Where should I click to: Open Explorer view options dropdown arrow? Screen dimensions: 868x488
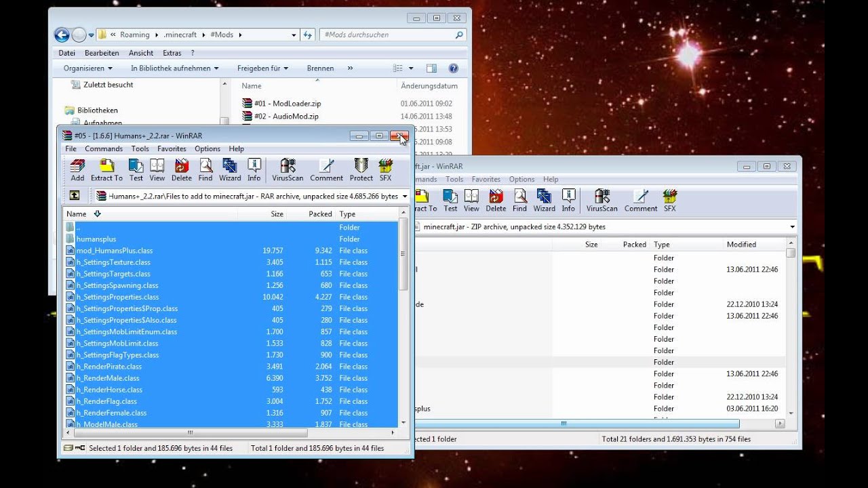pyautogui.click(x=411, y=68)
